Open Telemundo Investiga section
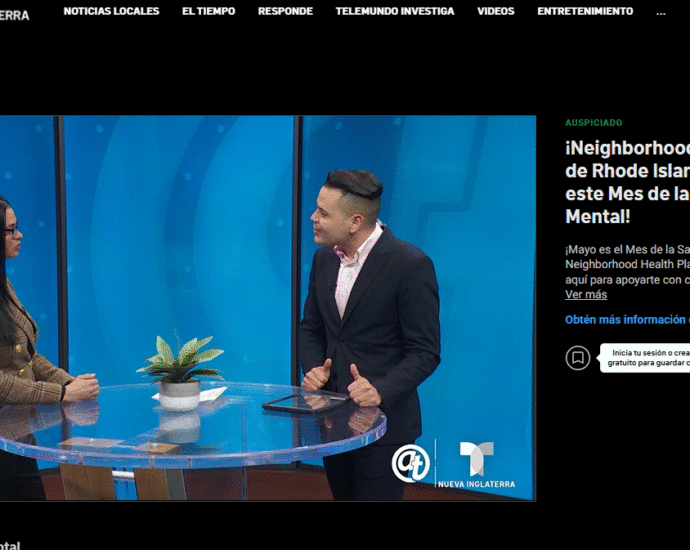 coord(395,11)
